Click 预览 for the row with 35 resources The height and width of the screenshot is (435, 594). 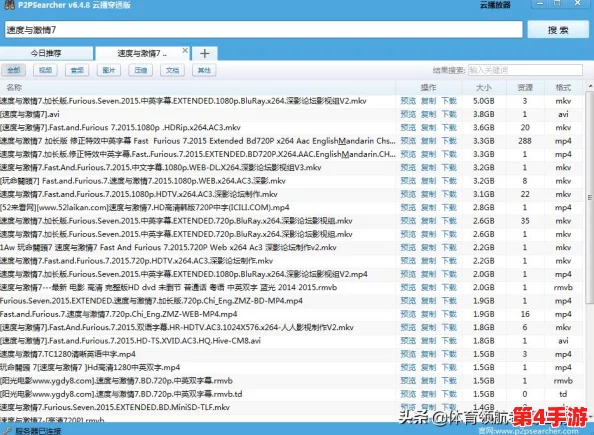[408, 221]
